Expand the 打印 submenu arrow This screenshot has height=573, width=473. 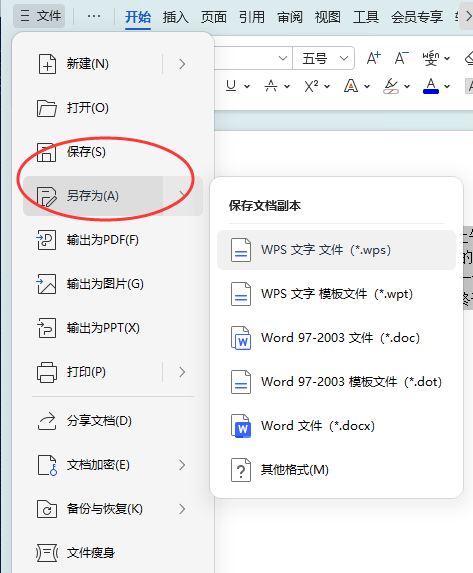click(182, 372)
